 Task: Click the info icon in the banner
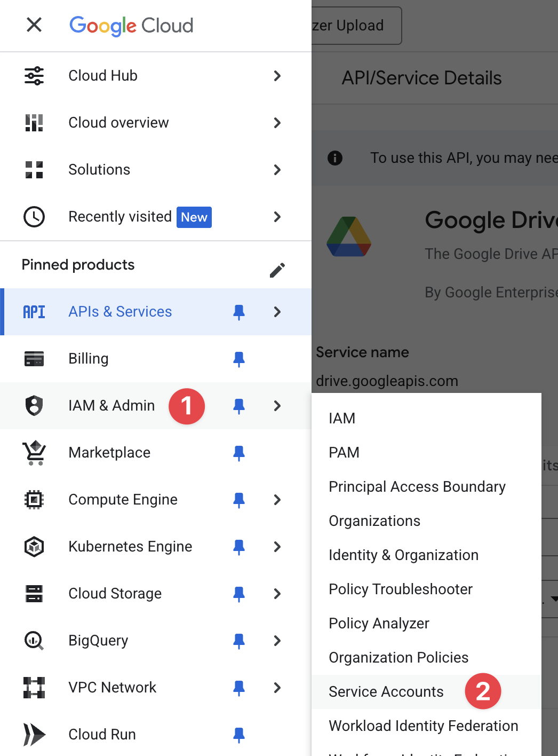pyautogui.click(x=335, y=158)
